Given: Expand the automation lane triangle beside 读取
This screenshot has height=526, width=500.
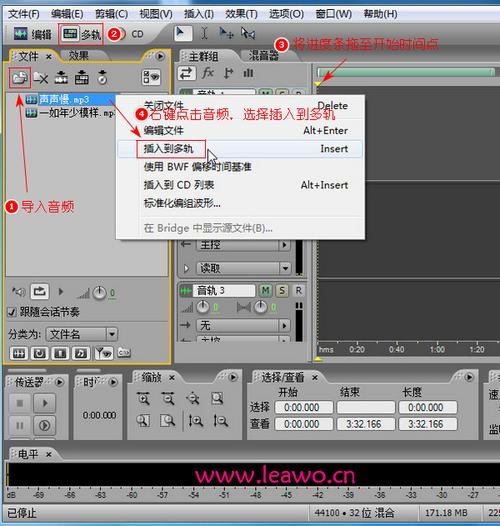Looking at the screenshot, I should 186,268.
